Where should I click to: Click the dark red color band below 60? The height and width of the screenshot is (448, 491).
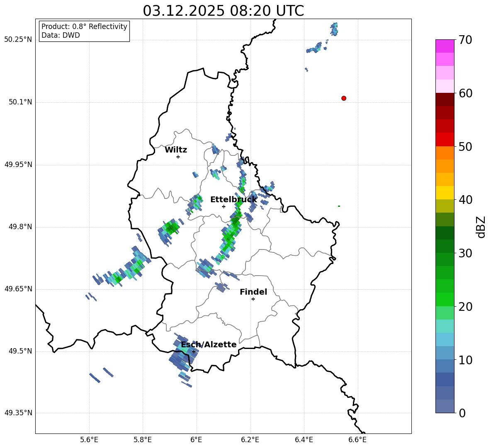[x=445, y=99]
